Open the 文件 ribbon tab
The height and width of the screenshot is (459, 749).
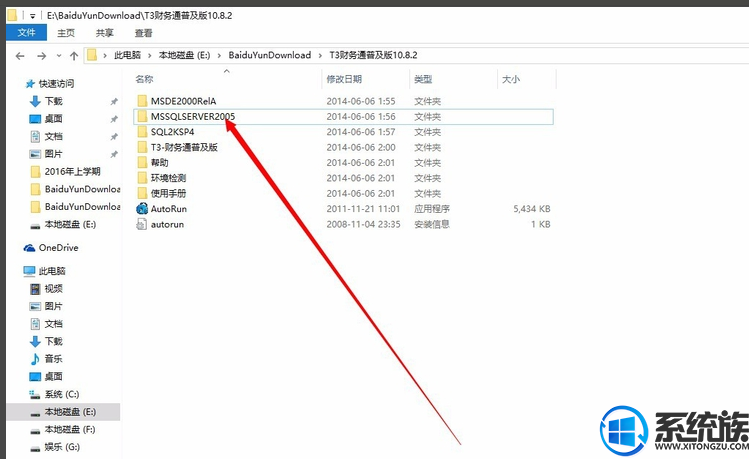[27, 32]
